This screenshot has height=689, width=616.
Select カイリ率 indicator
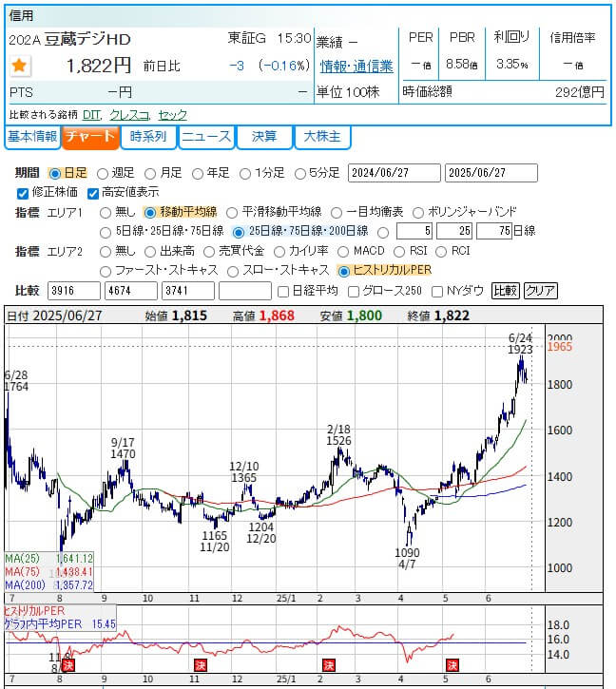coord(279,252)
